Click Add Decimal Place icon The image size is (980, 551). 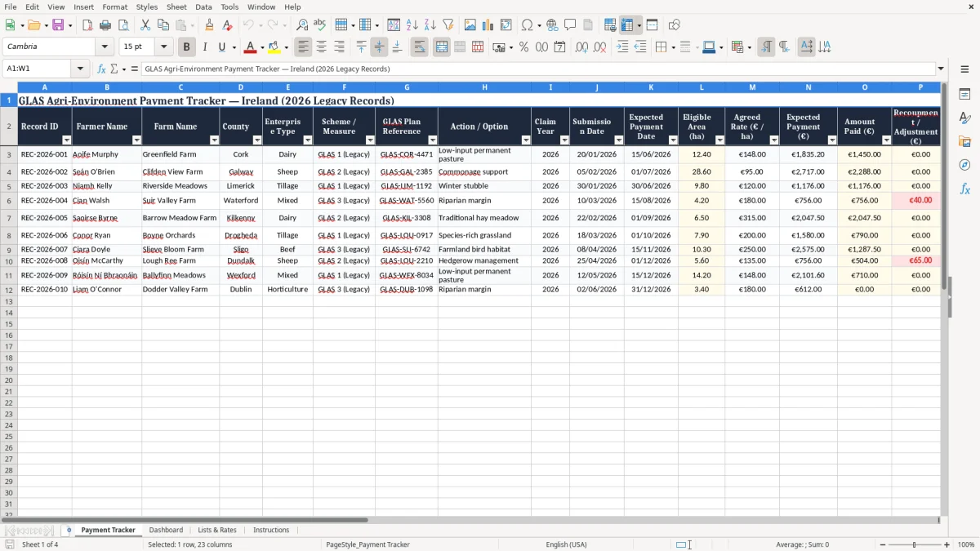click(581, 47)
